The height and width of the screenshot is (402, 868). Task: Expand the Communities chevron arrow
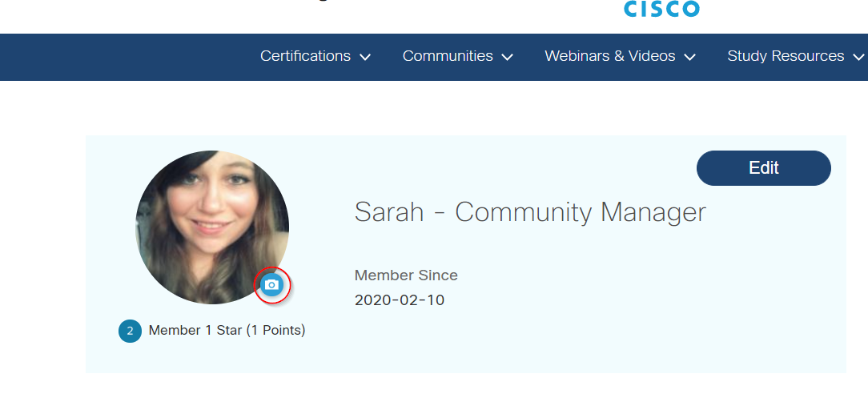point(507,58)
